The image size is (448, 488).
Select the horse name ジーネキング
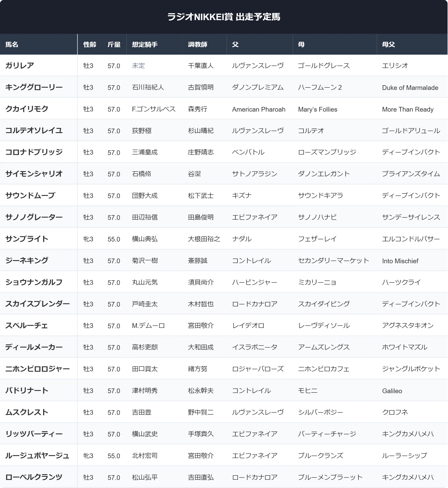point(27,261)
